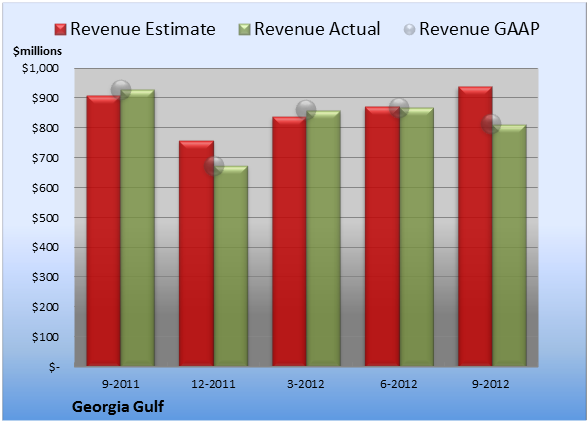588x422 pixels.
Task: Click the '$500' y-axis label
Action: (45, 218)
